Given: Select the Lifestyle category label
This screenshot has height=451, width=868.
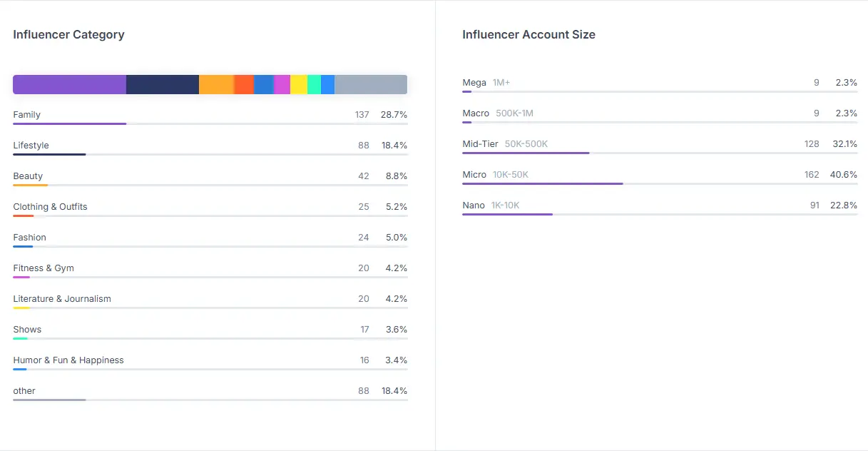Looking at the screenshot, I should [31, 146].
